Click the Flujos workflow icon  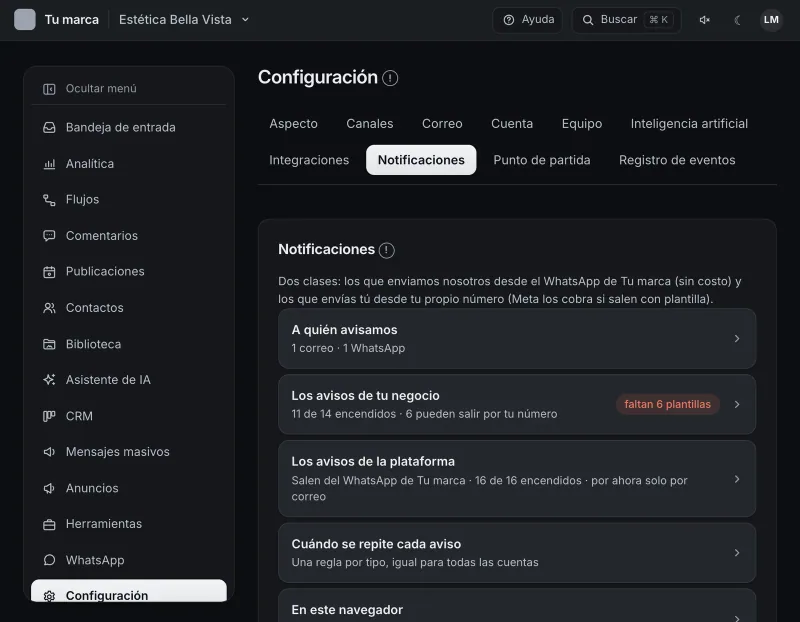49,200
